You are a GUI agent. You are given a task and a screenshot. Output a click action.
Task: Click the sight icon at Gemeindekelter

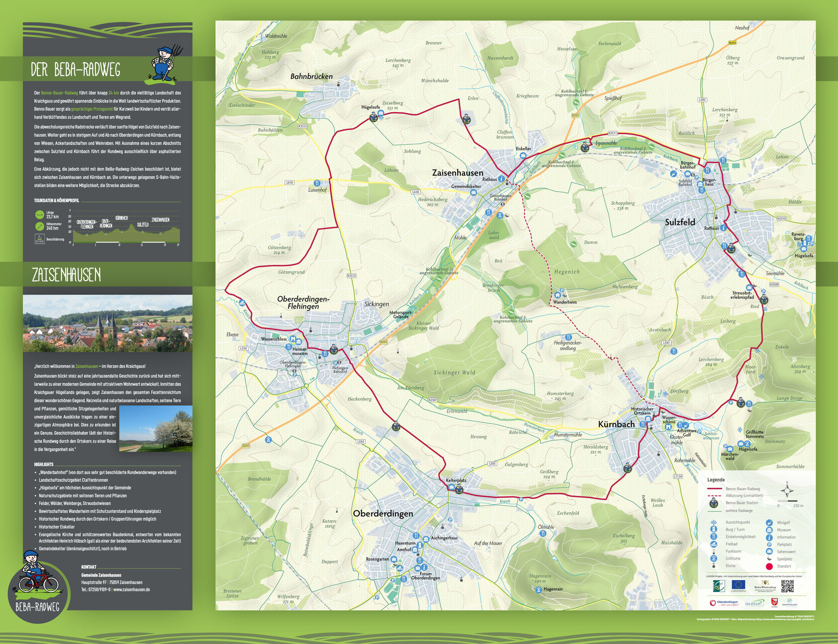pyautogui.click(x=473, y=193)
